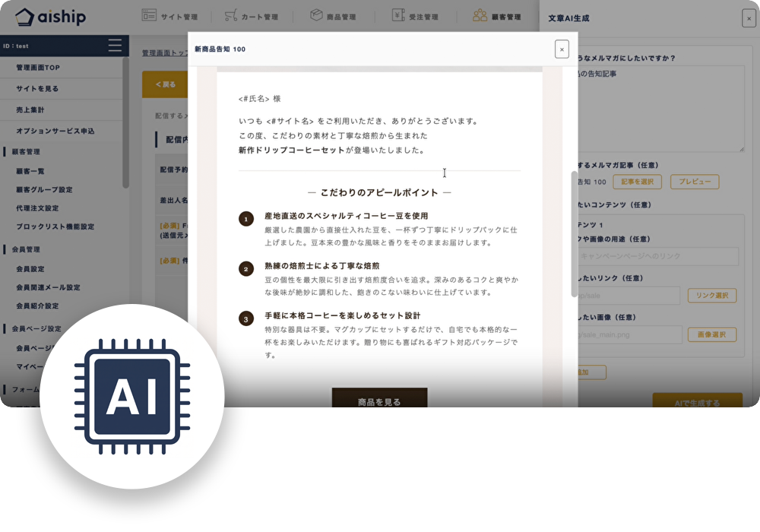Focus the キャンペーンページへのリンク input field
The image size is (760, 532).
658,256
